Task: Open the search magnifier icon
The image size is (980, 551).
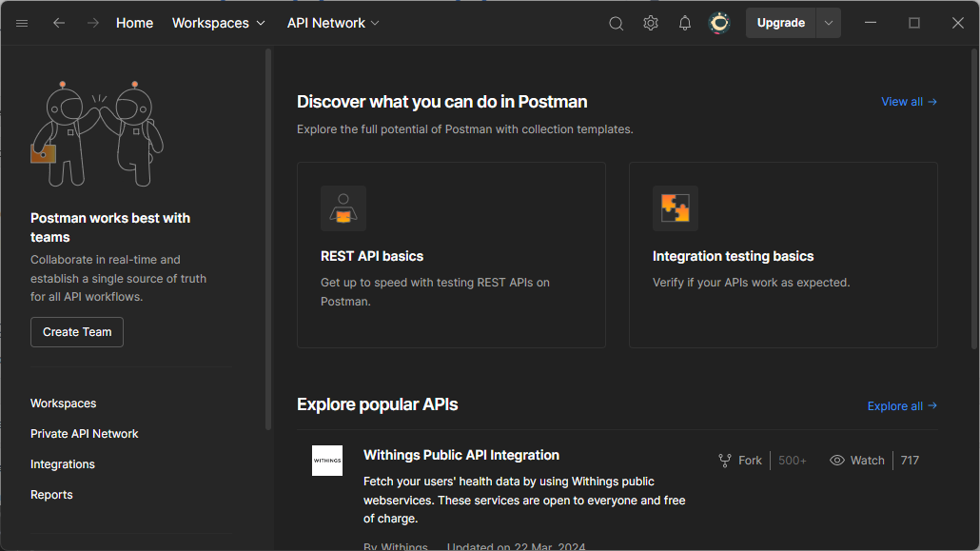Action: [617, 23]
